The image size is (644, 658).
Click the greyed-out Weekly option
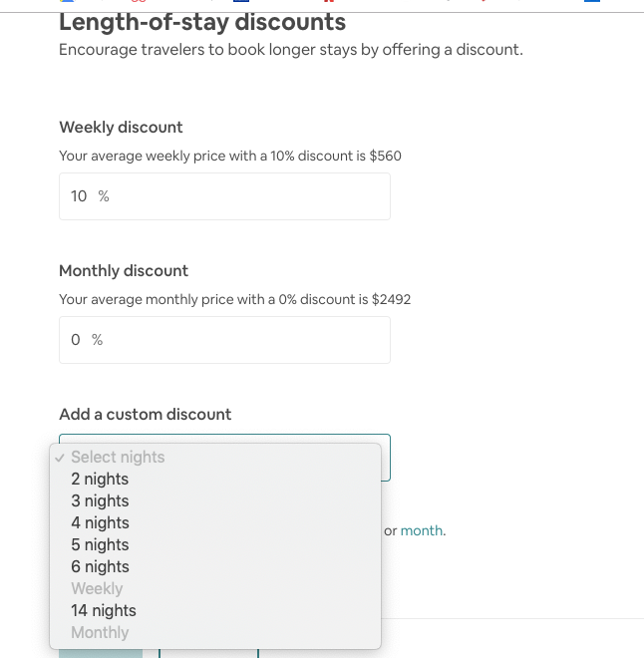97,589
